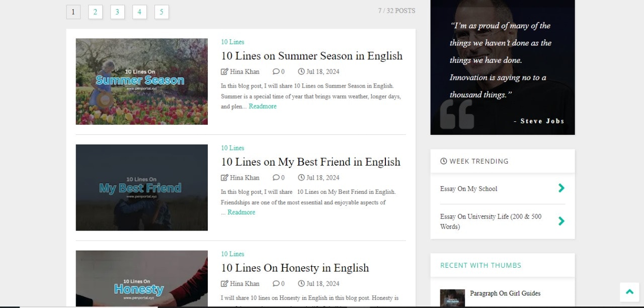Open the Summer Season post thumbnail
The width and height of the screenshot is (644, 308).
(142, 82)
